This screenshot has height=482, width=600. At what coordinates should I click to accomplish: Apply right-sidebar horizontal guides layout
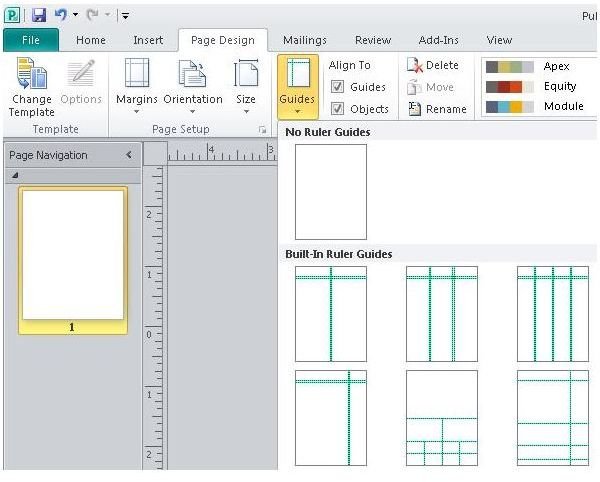click(x=553, y=418)
